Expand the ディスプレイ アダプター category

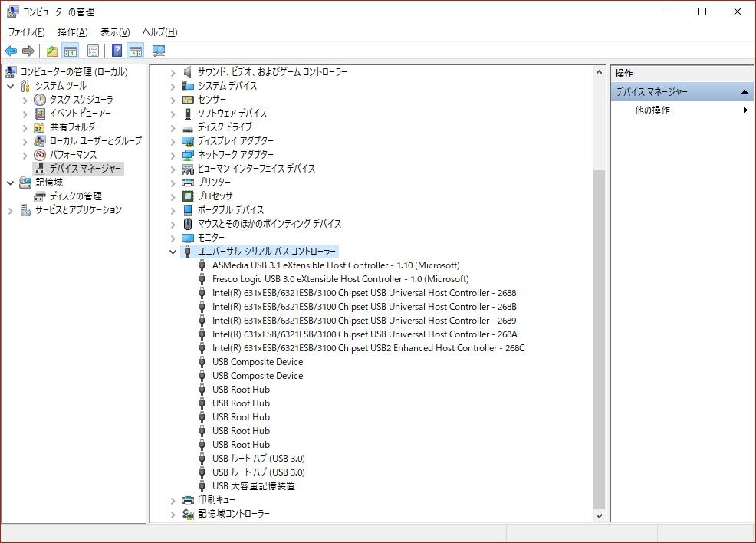[x=173, y=141]
